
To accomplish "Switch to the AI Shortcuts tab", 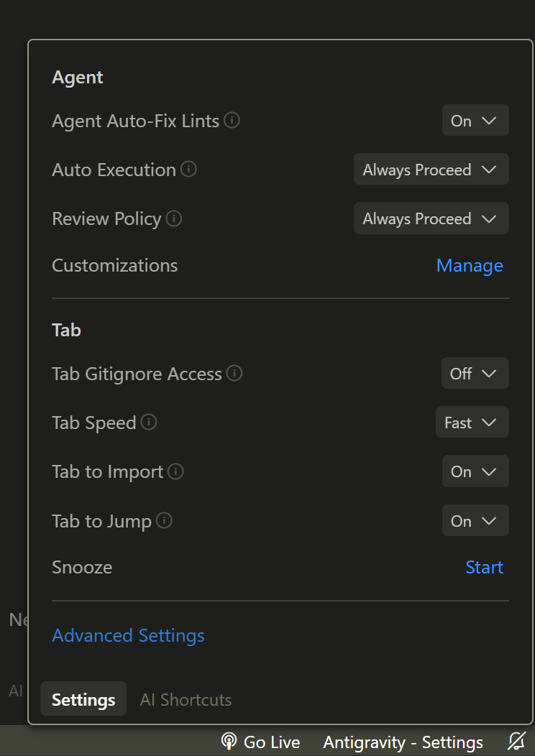I will click(186, 699).
